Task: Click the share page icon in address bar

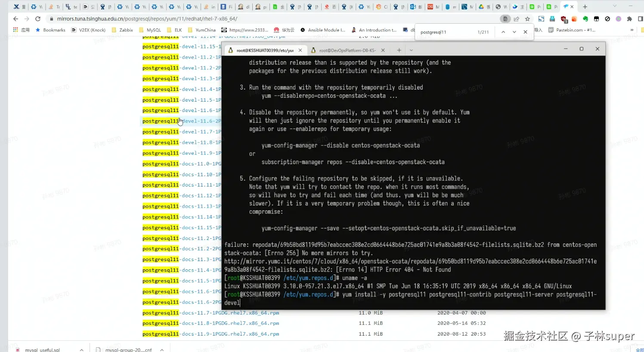Action: click(516, 19)
